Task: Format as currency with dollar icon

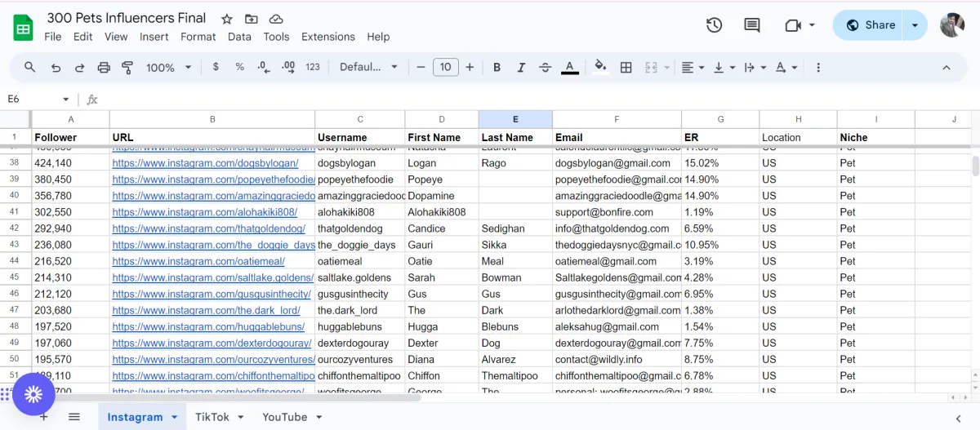Action: [x=216, y=67]
